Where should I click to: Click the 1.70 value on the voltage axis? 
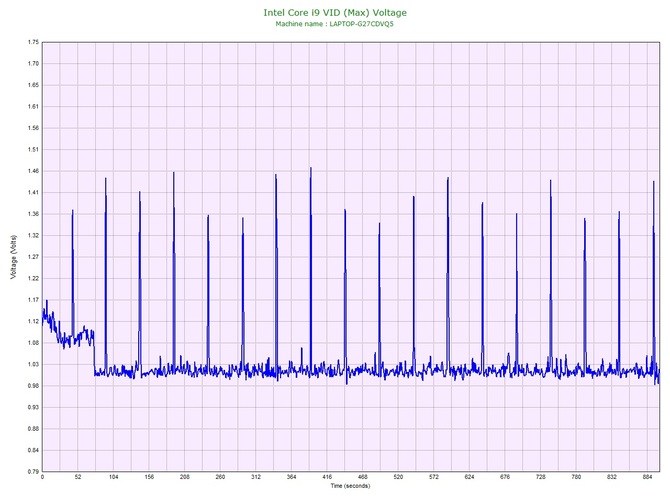(x=33, y=64)
